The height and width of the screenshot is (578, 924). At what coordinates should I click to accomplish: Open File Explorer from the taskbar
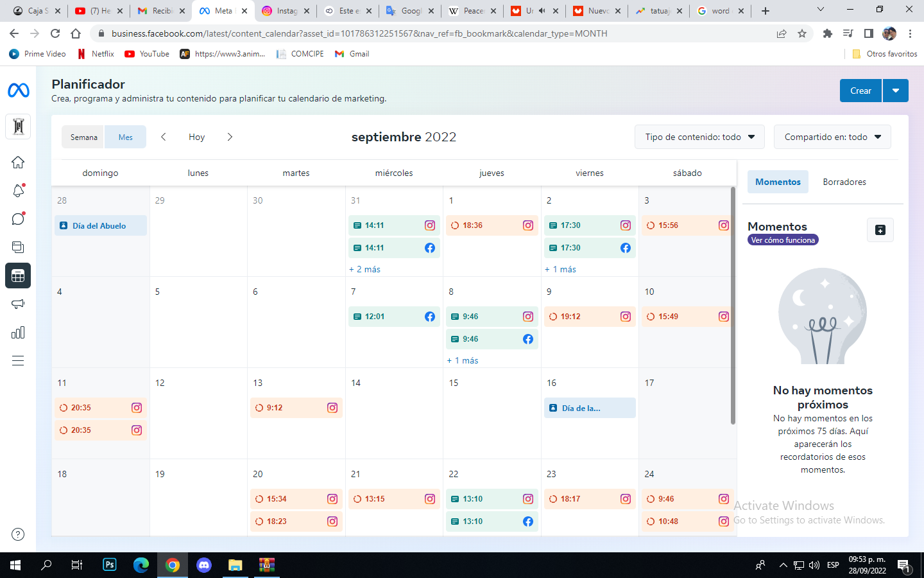coord(235,565)
